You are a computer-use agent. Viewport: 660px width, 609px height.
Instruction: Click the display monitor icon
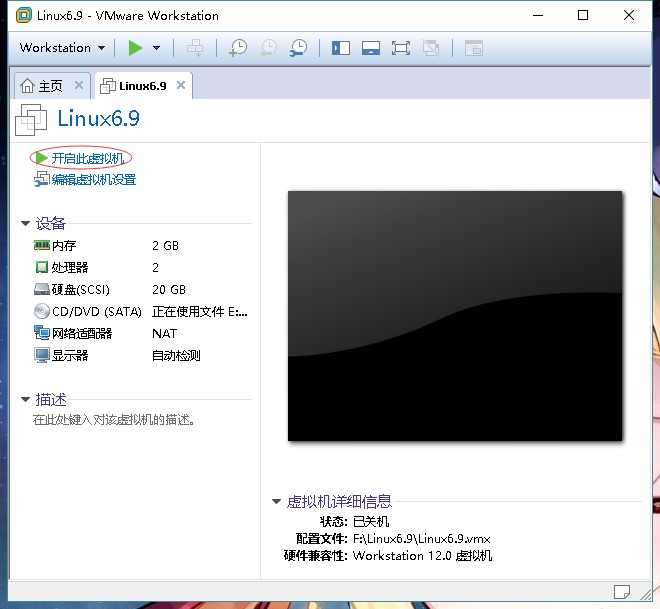[x=42, y=356]
